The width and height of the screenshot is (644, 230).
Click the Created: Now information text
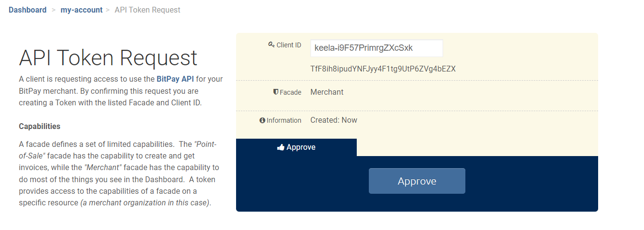334,120
